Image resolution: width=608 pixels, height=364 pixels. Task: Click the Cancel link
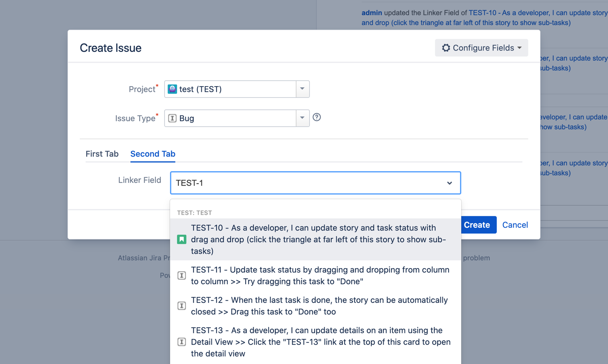[515, 225]
